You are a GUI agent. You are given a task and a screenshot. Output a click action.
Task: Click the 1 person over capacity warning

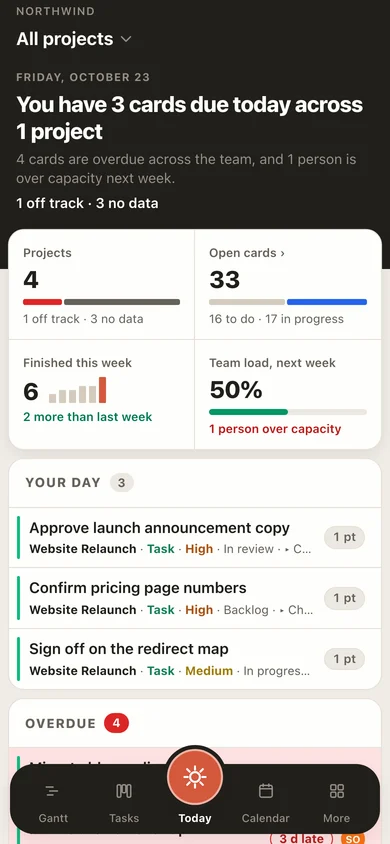[x=275, y=429]
